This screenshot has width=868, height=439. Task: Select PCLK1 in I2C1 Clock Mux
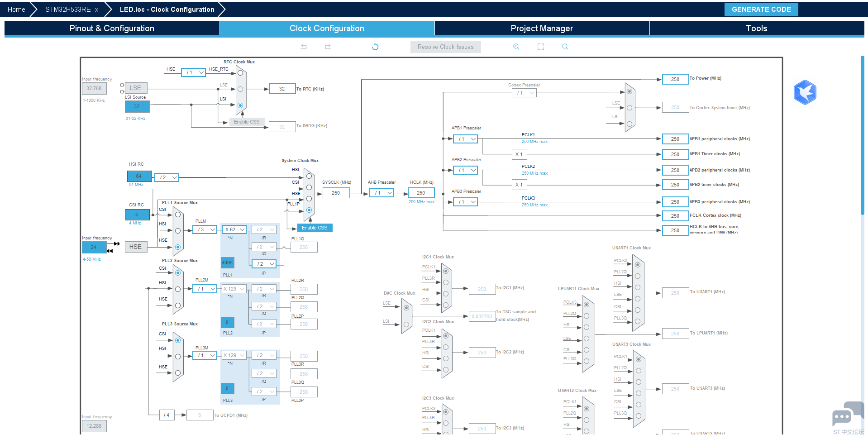446,271
